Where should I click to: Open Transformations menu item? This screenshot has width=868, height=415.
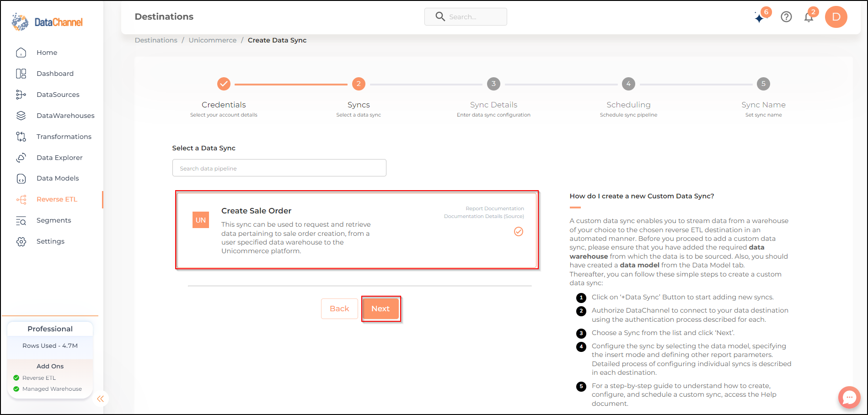click(x=64, y=137)
